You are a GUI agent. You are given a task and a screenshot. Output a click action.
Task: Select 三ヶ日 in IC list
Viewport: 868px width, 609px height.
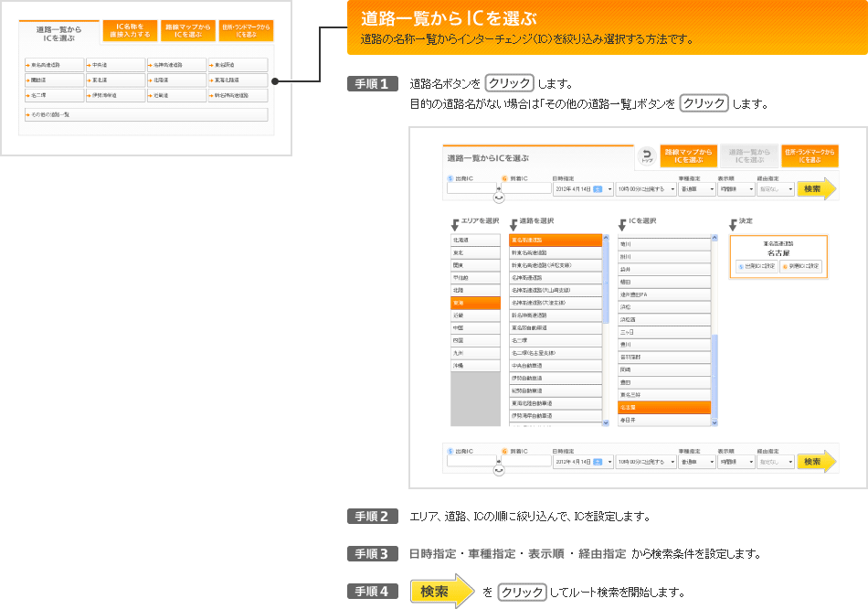664,332
